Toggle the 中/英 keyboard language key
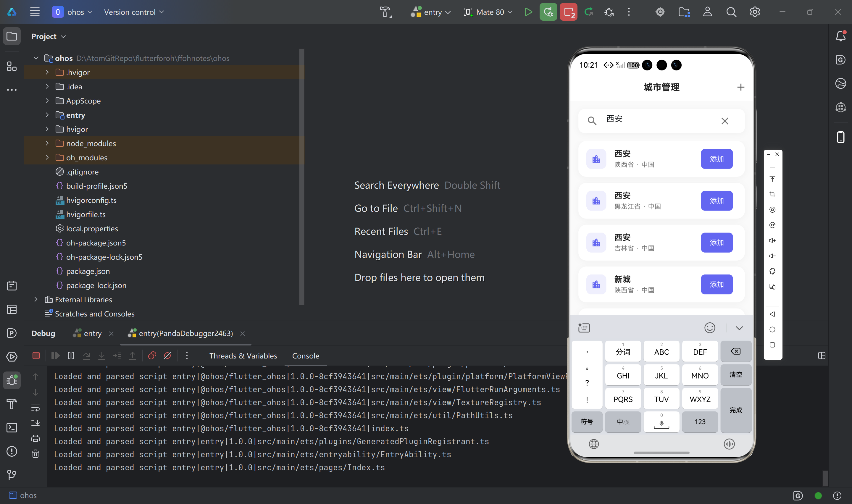 click(623, 421)
